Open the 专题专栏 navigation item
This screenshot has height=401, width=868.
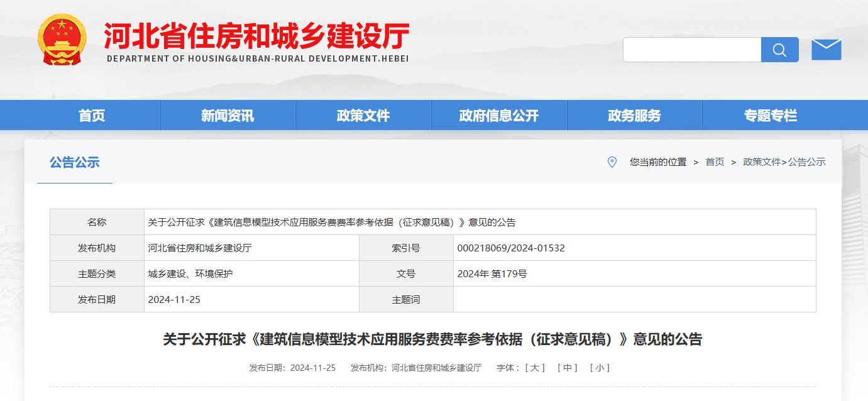pyautogui.click(x=771, y=116)
